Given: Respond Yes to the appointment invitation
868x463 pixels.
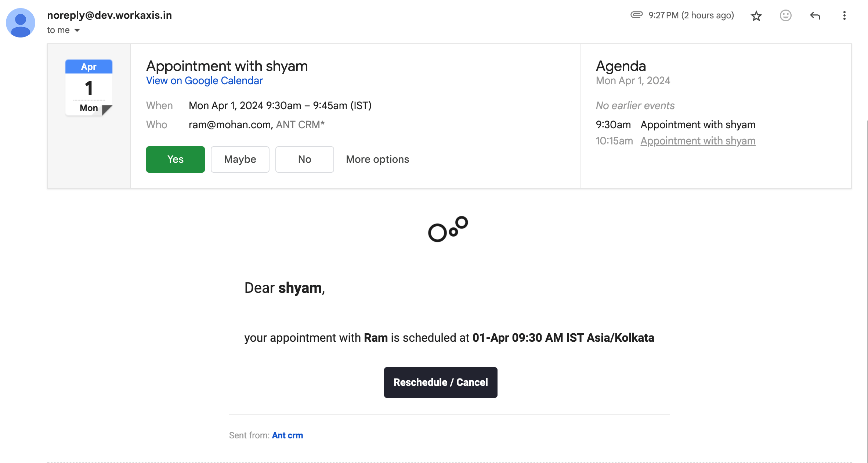Looking at the screenshot, I should pyautogui.click(x=175, y=159).
